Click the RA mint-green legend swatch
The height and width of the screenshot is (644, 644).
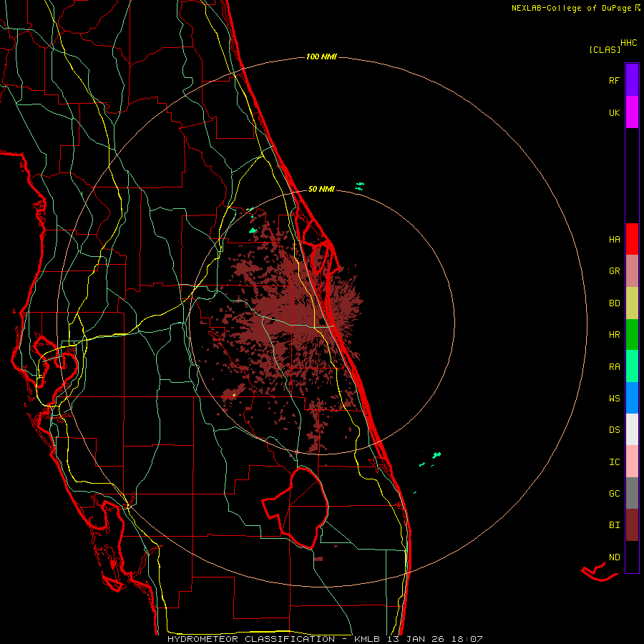[x=632, y=366]
